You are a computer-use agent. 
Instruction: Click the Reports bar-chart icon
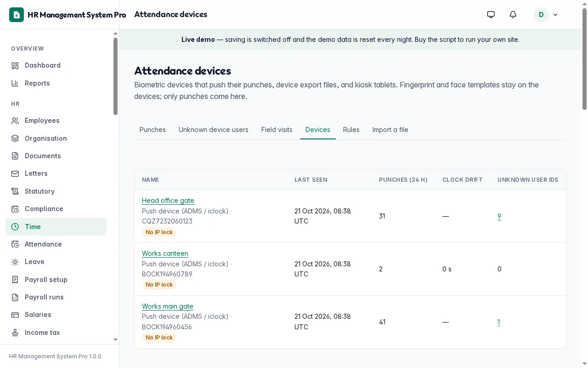(15, 83)
